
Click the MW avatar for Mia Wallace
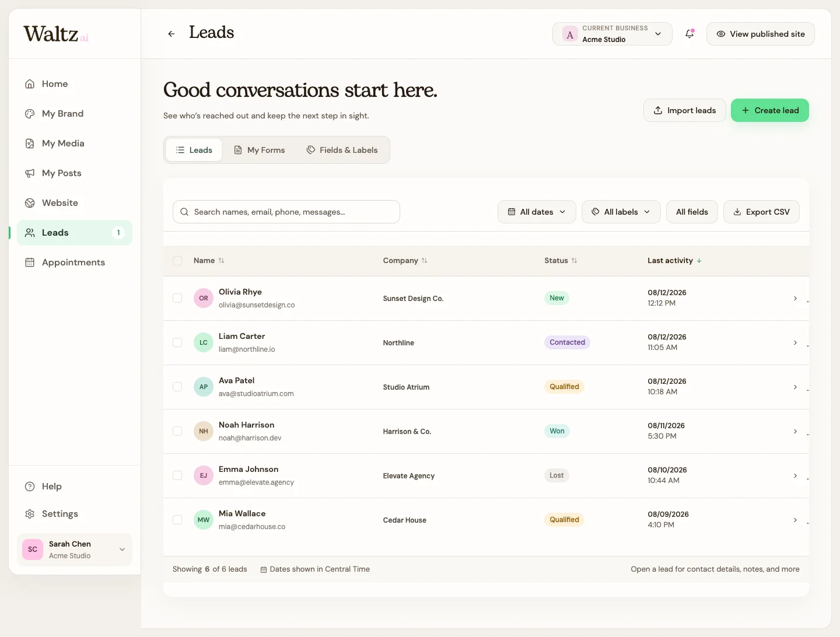click(204, 520)
